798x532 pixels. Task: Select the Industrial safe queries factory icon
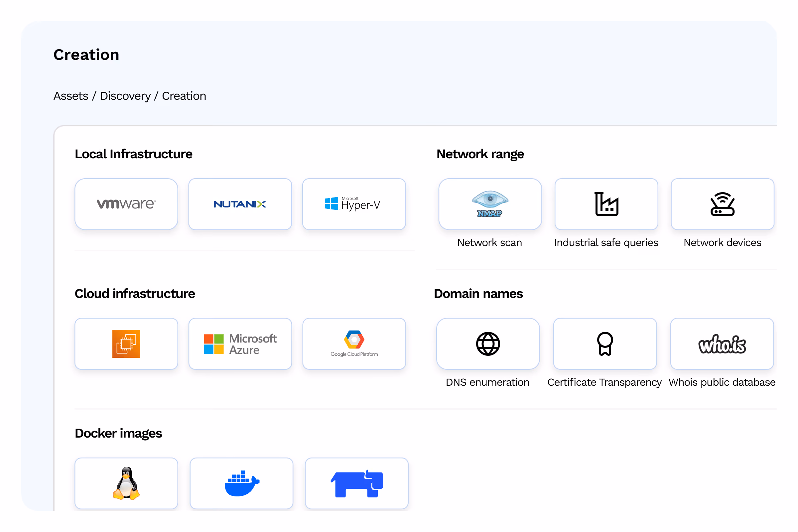pos(606,204)
